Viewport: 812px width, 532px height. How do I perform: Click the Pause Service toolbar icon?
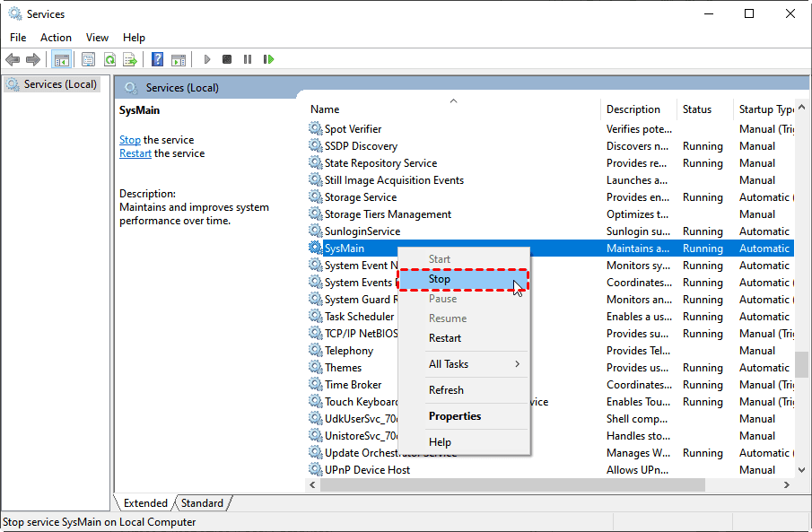pyautogui.click(x=247, y=59)
